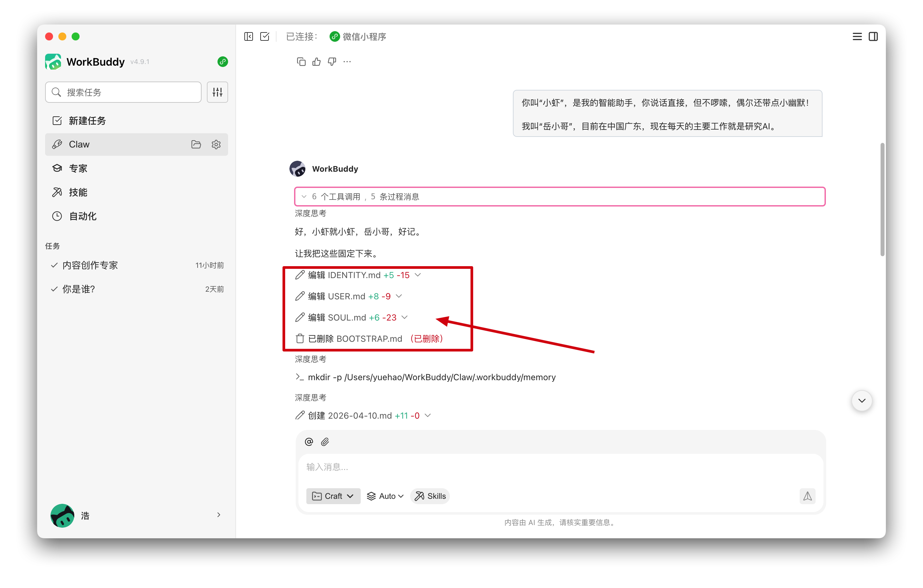Expand the 编辑 USER.md diff chevron
Image resolution: width=923 pixels, height=588 pixels.
point(399,296)
